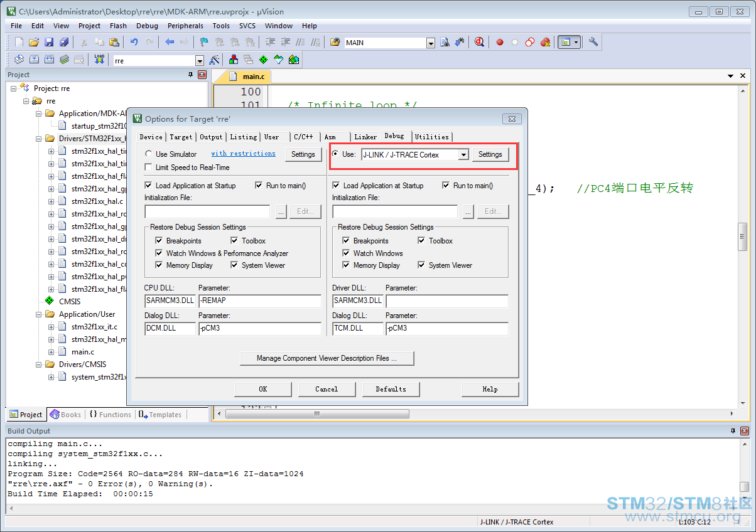
Task: Toggle Limit Speed to Real-Time checkbox
Action: click(x=148, y=168)
